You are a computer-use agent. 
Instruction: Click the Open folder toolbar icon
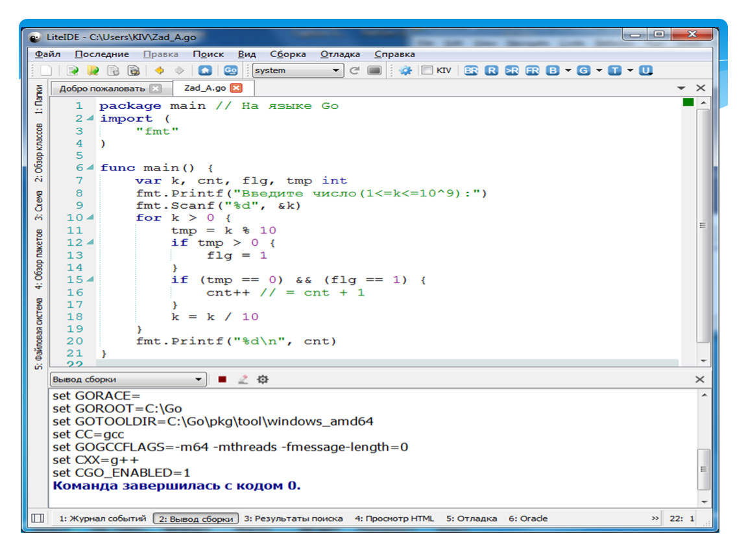tap(93, 71)
